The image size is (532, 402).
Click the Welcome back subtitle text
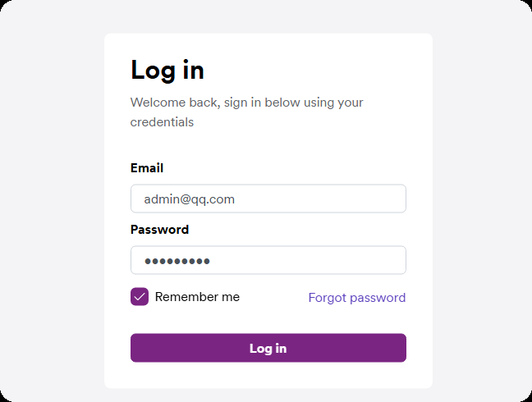(246, 103)
